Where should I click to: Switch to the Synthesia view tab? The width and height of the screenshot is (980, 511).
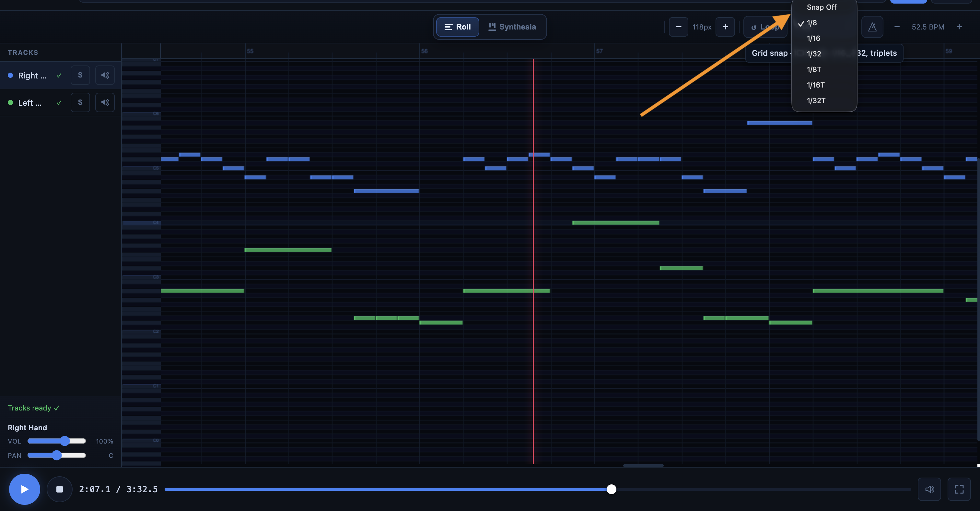tap(512, 27)
